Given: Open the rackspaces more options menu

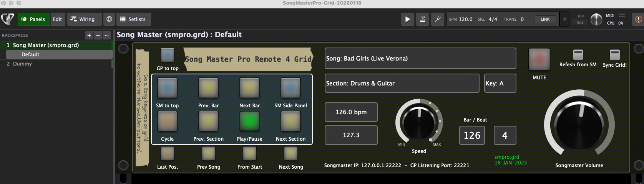Looking at the screenshot, I should click(x=107, y=35).
